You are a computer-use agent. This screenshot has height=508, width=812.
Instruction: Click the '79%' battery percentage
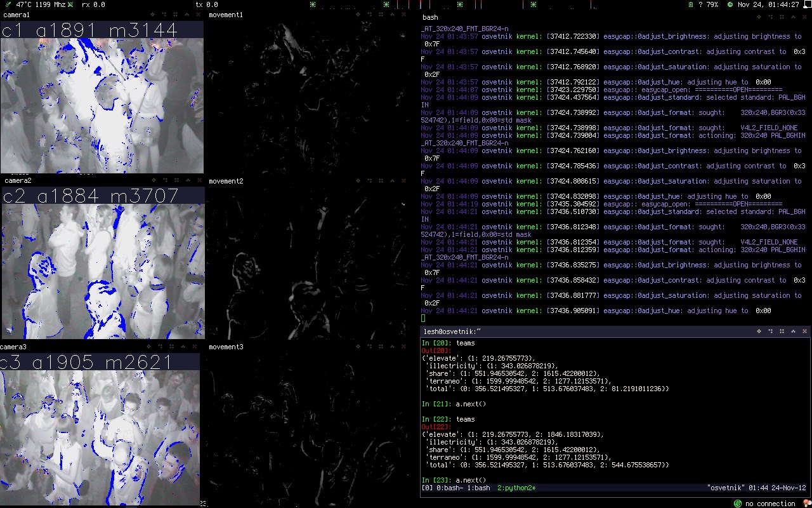click(712, 4)
